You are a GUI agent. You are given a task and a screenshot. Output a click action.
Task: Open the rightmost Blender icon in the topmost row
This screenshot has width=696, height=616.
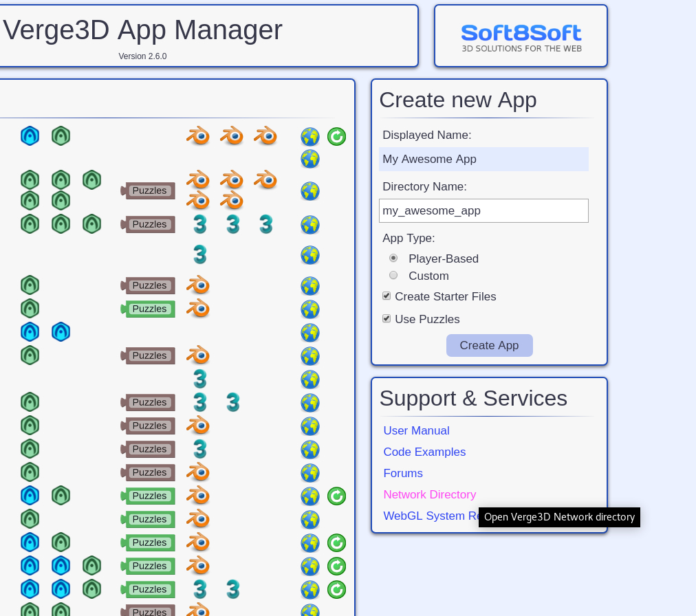[x=265, y=135]
